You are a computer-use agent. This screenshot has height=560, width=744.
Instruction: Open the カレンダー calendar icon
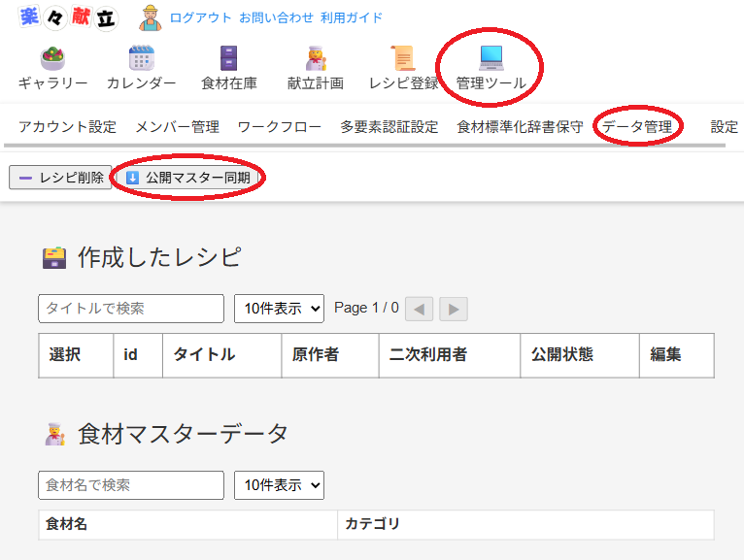(x=142, y=58)
